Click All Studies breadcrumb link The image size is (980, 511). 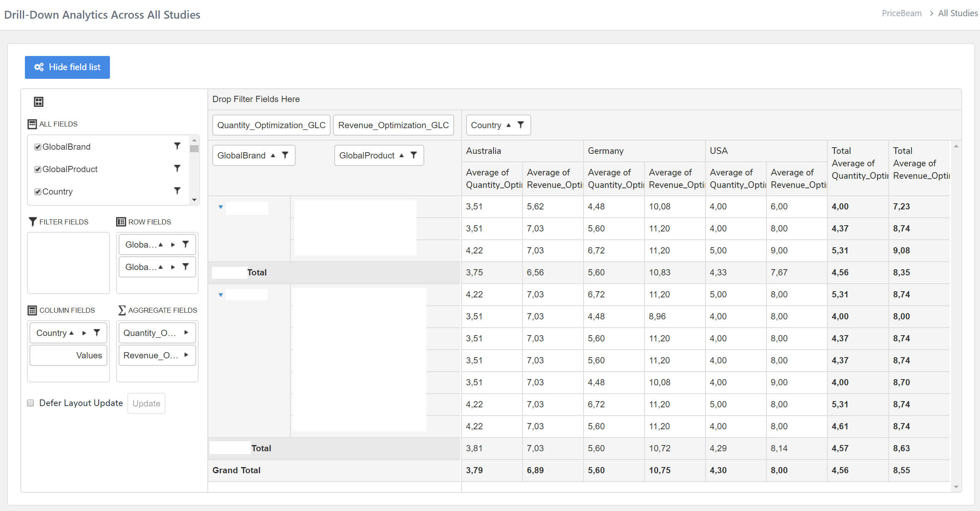[x=958, y=13]
